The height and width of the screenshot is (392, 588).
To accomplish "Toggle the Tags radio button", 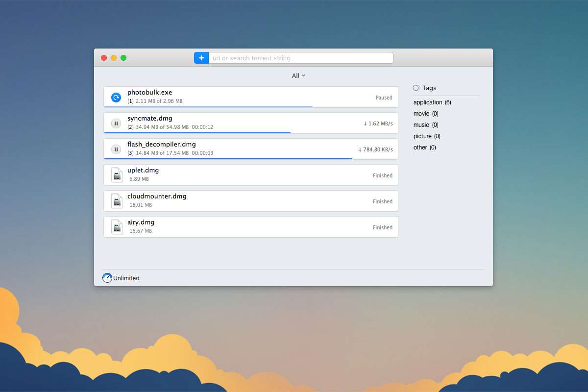I will coord(416,88).
